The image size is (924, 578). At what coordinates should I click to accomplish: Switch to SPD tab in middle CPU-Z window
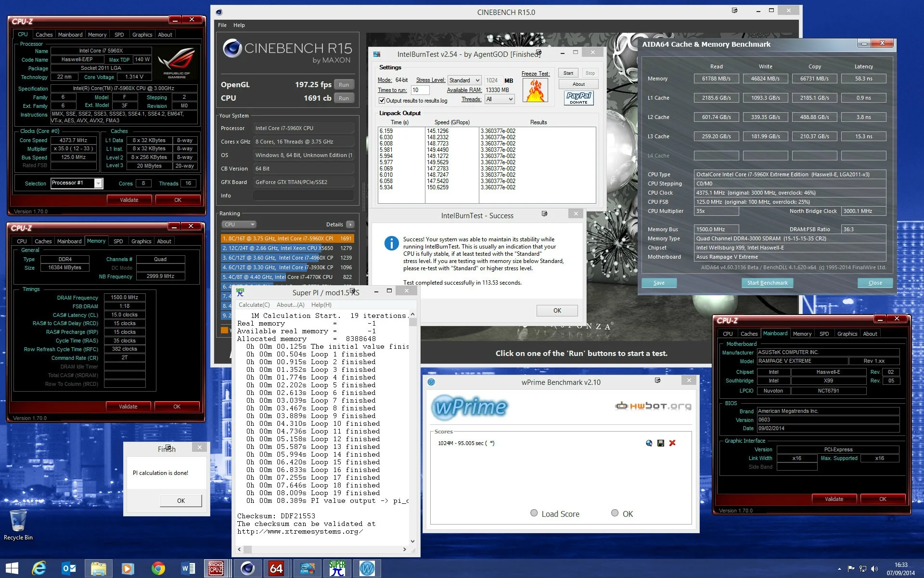[x=118, y=241]
